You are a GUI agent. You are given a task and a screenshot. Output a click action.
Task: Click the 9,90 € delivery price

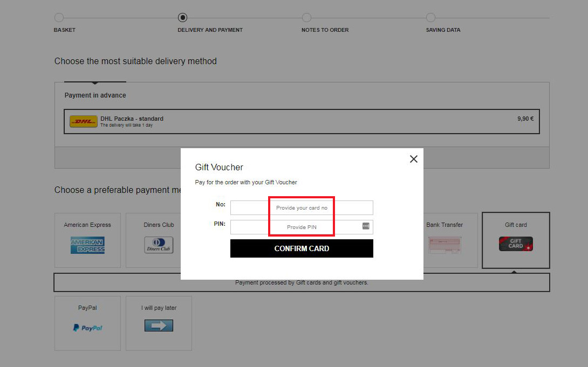(525, 119)
